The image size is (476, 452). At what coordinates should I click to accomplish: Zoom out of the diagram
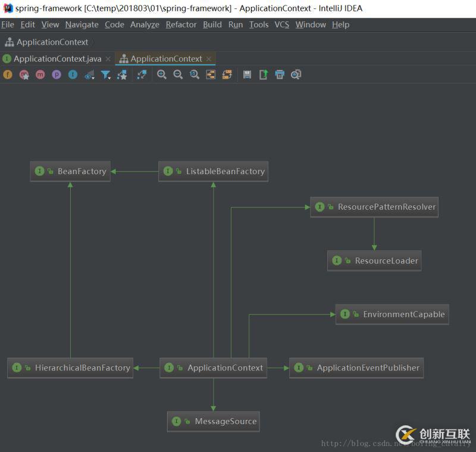click(x=178, y=74)
